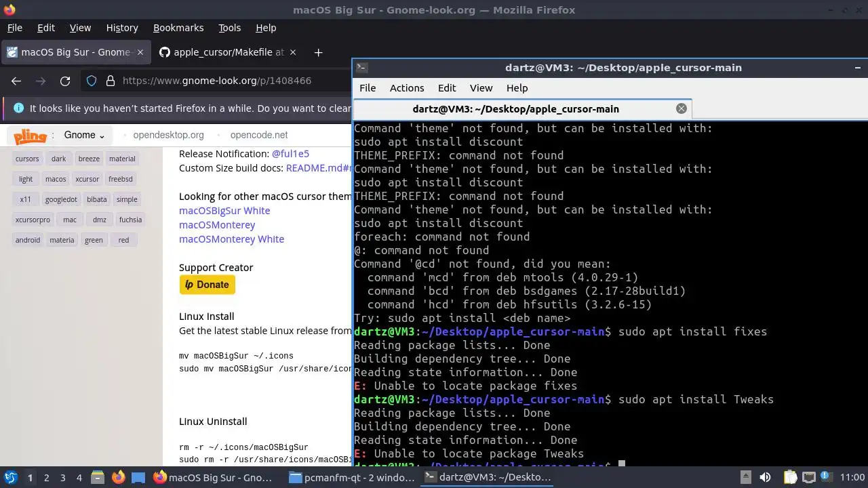Open terminal Help menu
Image resolution: width=868 pixels, height=488 pixels.
(x=517, y=88)
